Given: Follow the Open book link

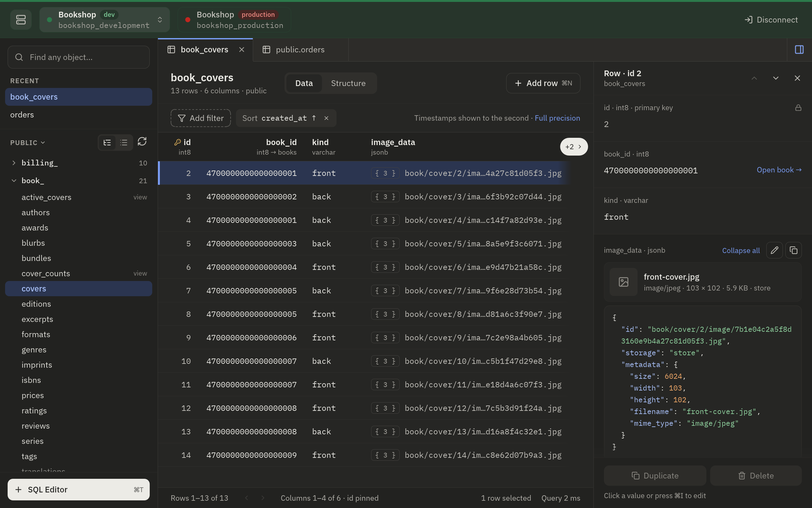Looking at the screenshot, I should point(779,170).
